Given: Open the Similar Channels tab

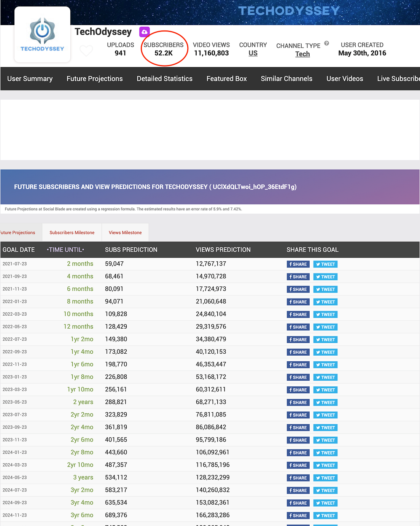Looking at the screenshot, I should click(286, 79).
